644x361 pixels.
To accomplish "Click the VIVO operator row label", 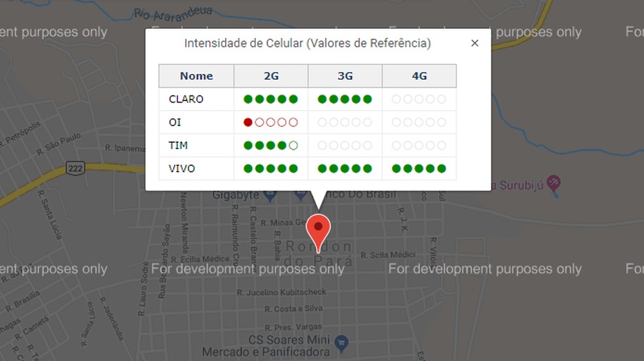I will coord(182,169).
